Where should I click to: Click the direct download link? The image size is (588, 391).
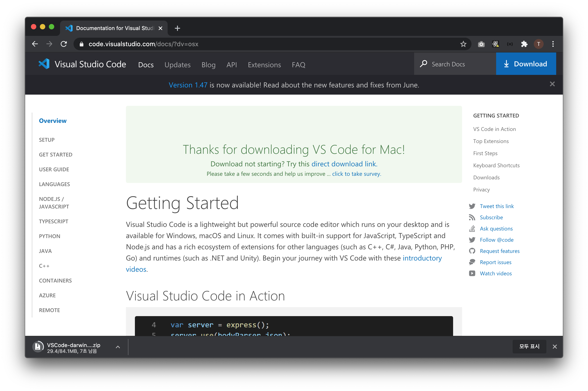tap(344, 164)
